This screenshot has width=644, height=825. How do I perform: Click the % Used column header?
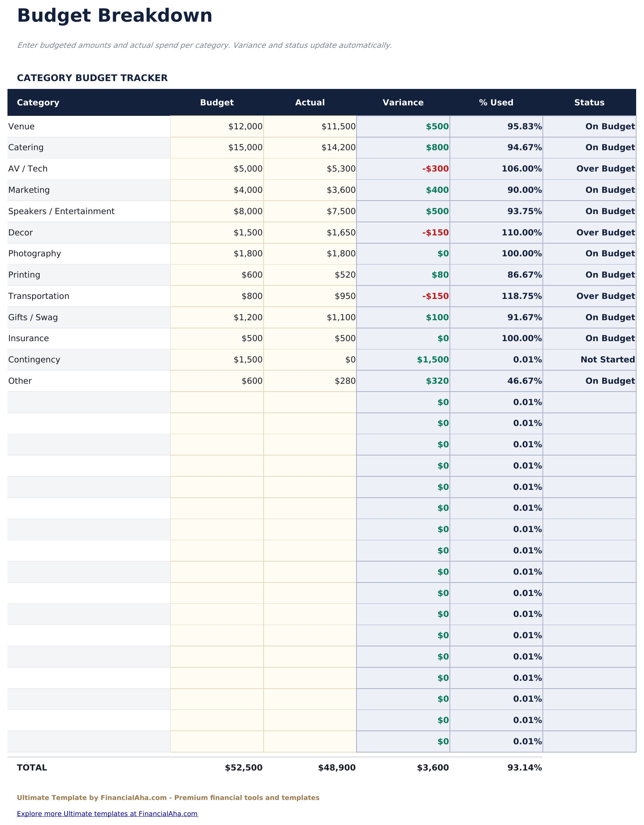point(496,102)
